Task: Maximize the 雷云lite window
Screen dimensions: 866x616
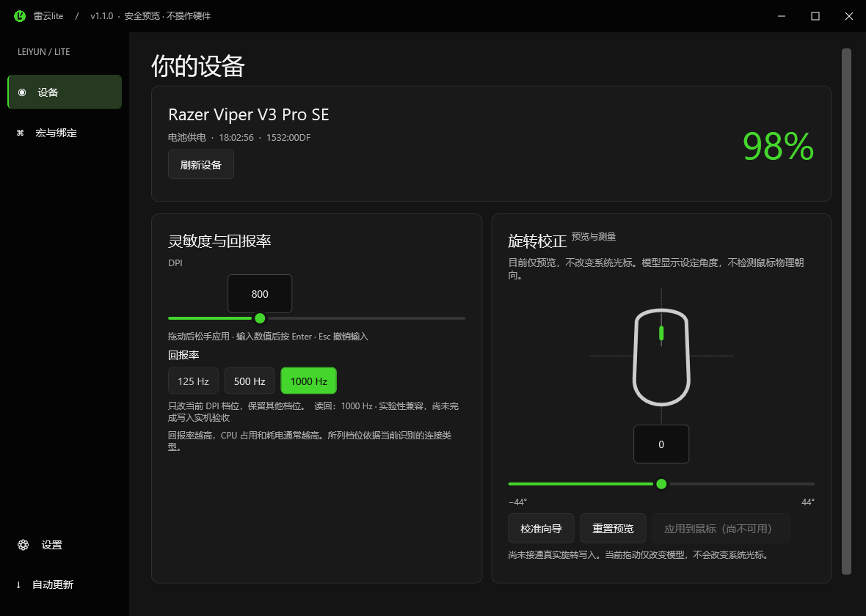Action: coord(815,16)
